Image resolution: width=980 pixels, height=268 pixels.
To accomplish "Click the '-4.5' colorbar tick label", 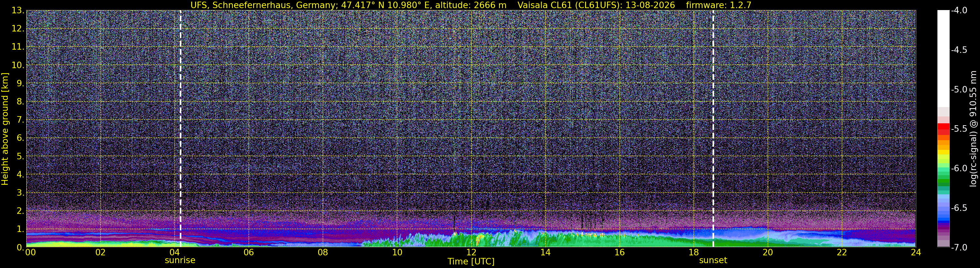I will point(959,50).
